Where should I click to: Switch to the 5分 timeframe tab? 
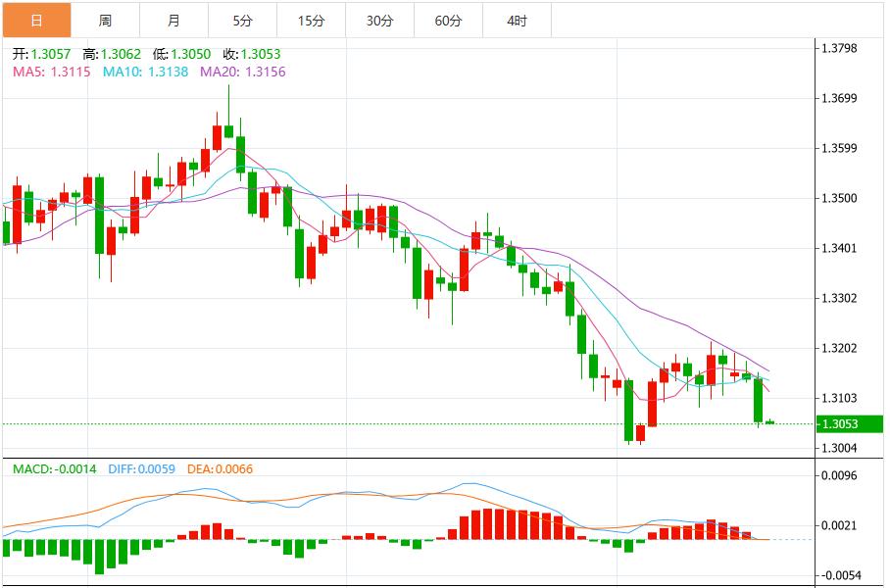pos(242,21)
